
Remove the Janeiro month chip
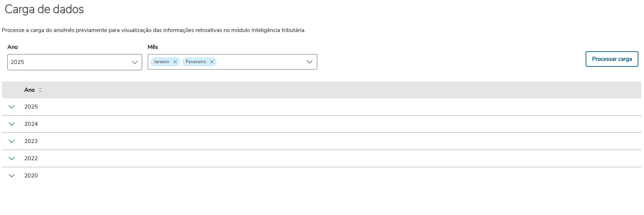(x=175, y=62)
